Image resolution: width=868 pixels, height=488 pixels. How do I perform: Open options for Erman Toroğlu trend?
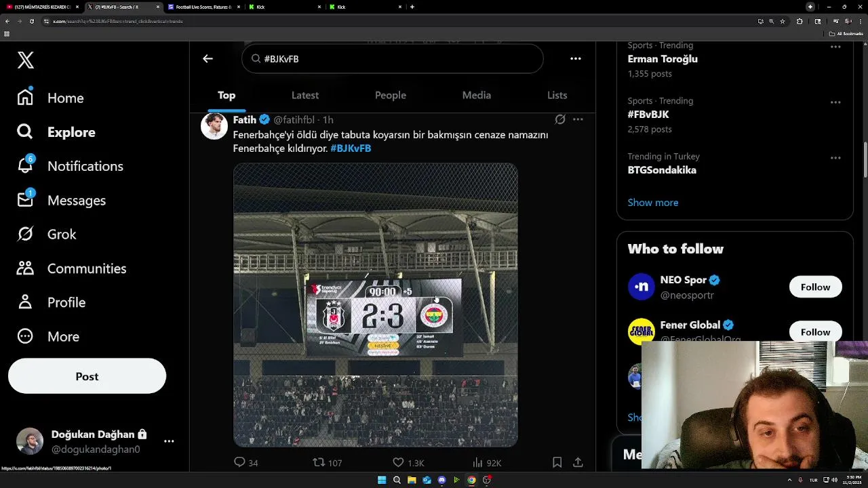tap(835, 47)
